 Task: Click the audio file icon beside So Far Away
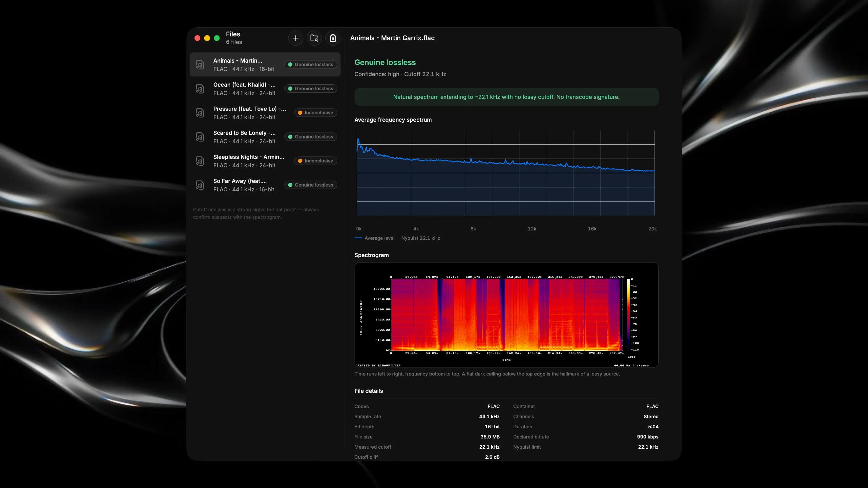200,185
